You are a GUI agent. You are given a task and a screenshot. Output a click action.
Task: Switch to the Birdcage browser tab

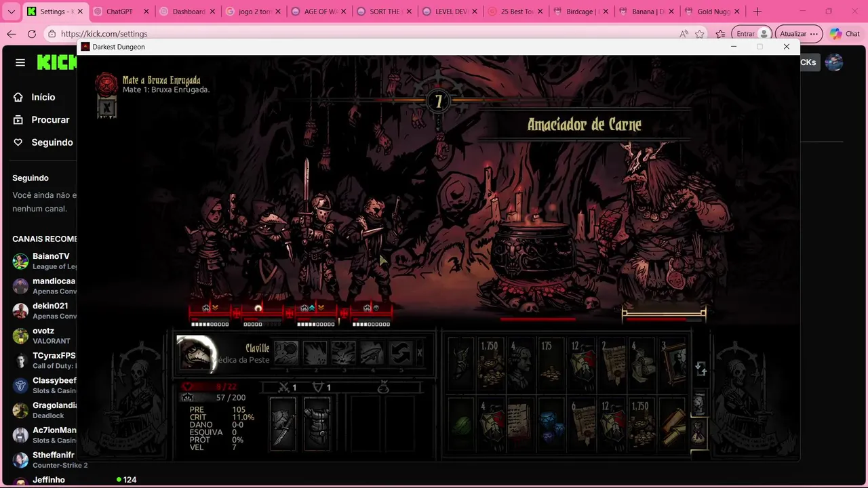[580, 12]
